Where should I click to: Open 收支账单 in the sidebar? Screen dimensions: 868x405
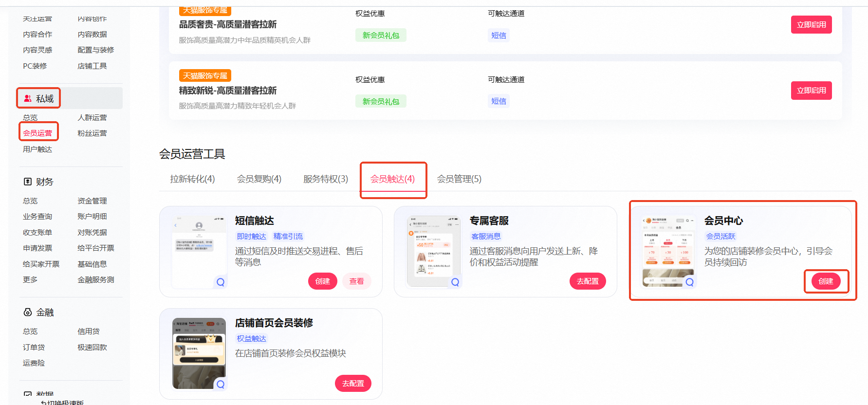pyautogui.click(x=37, y=232)
